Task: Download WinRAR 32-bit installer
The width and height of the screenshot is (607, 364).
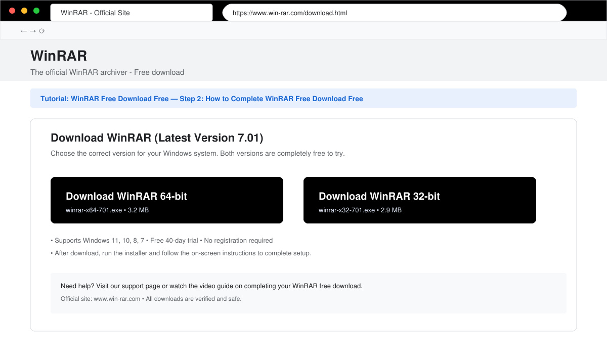Action: (x=420, y=200)
